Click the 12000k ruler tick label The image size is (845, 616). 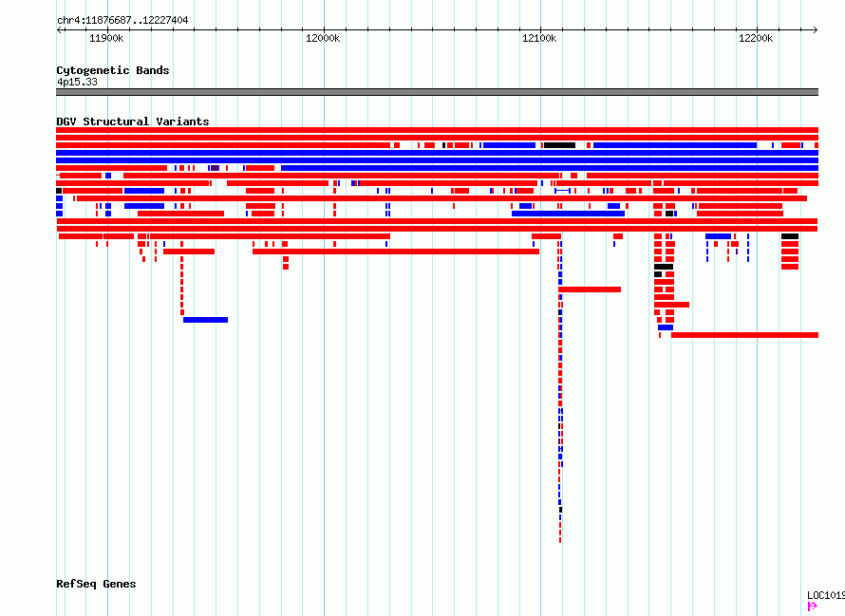coord(323,38)
